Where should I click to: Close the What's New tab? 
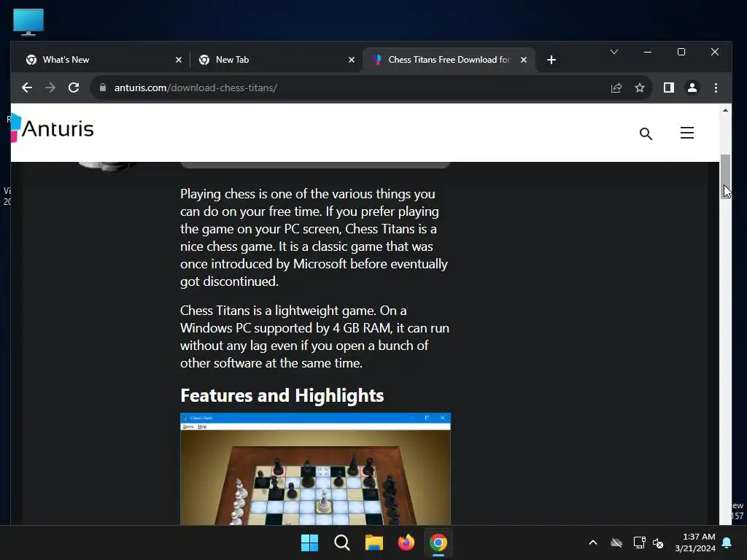coord(179,60)
